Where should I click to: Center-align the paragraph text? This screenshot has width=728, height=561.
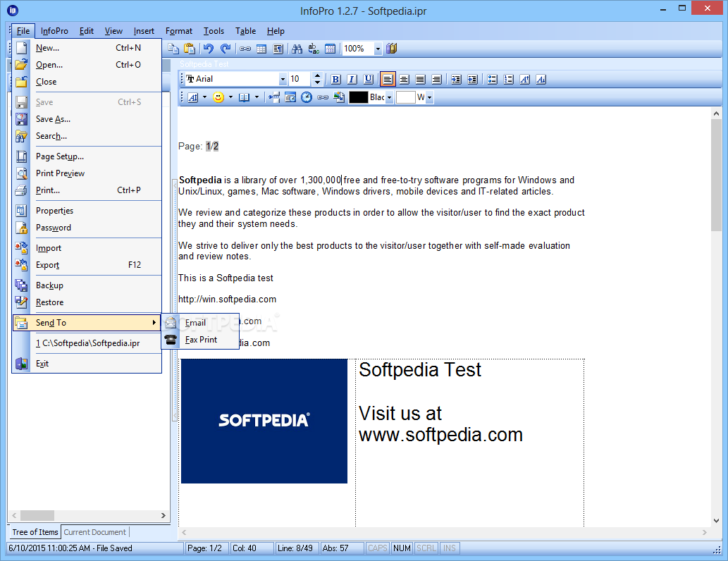405,80
